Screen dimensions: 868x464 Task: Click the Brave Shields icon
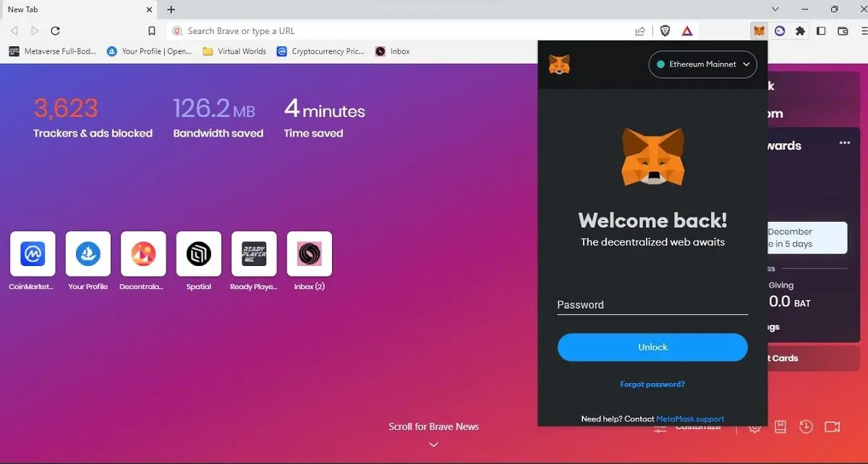[x=665, y=30]
